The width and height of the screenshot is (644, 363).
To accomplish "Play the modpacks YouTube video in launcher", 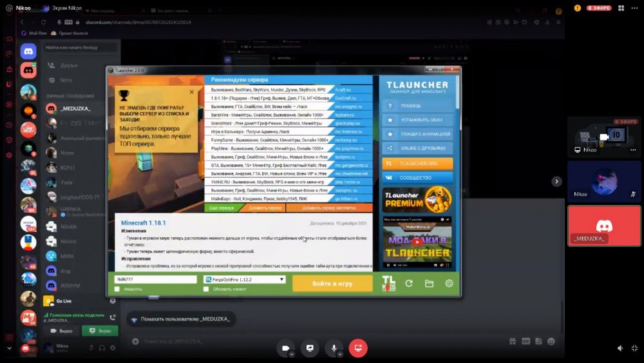I will pos(417,242).
